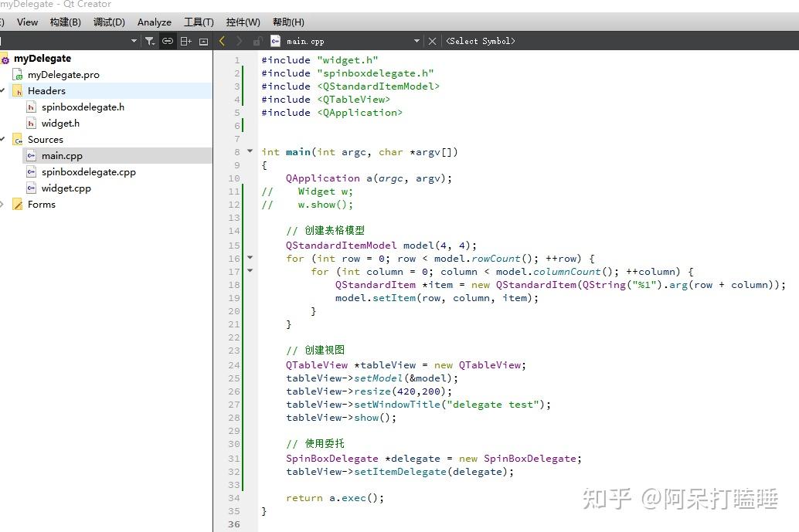This screenshot has width=799, height=532.
Task: Open the 控件(W) menu
Action: coord(243,22)
